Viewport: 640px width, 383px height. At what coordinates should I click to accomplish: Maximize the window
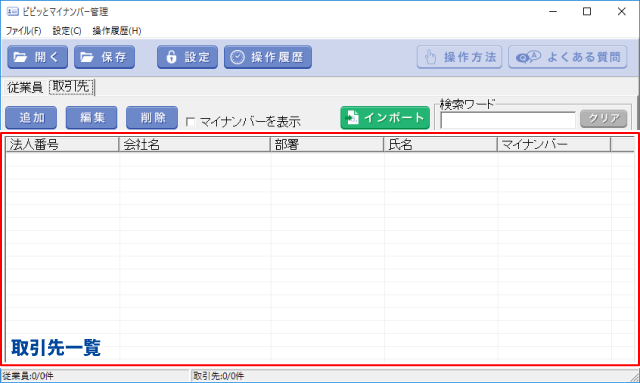coord(587,11)
